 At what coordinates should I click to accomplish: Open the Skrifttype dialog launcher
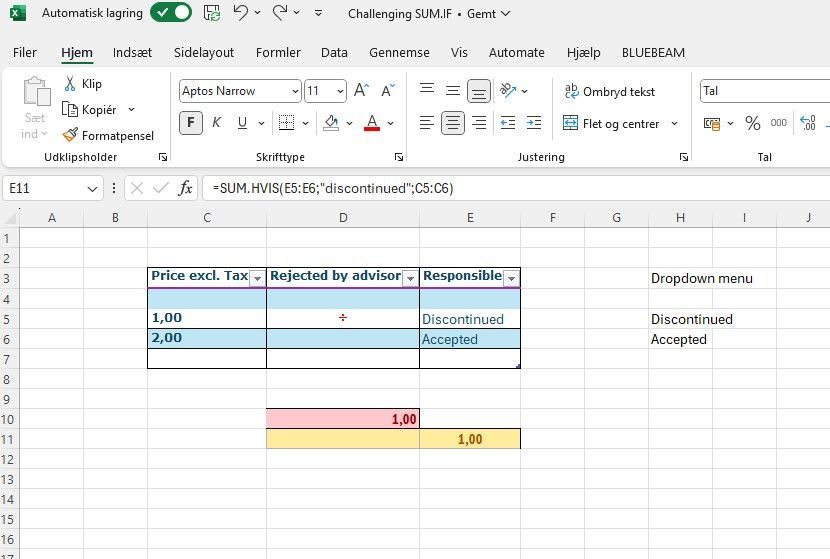(399, 157)
